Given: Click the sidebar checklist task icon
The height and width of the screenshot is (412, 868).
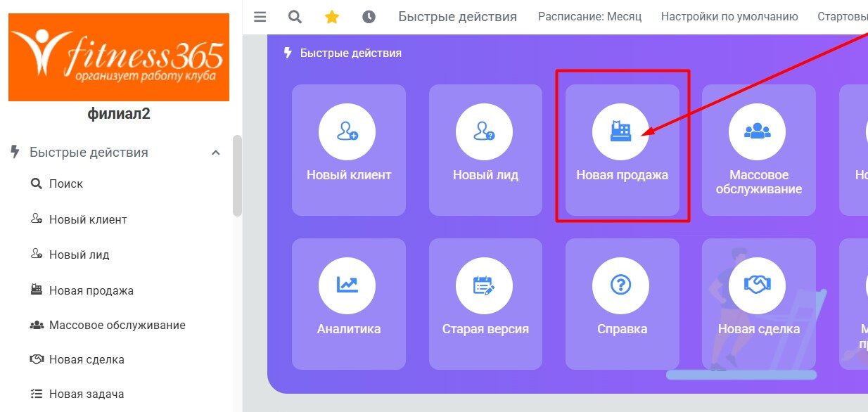Looking at the screenshot, I should coord(37,394).
